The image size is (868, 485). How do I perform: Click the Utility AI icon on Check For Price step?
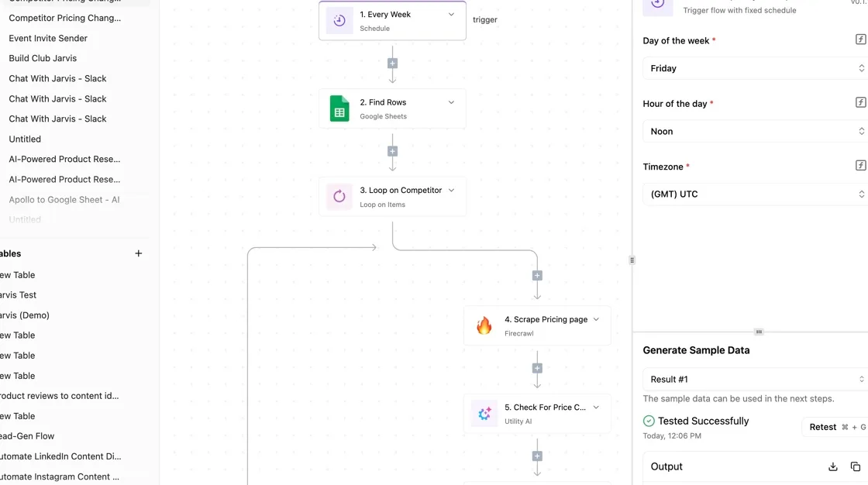[x=484, y=413]
